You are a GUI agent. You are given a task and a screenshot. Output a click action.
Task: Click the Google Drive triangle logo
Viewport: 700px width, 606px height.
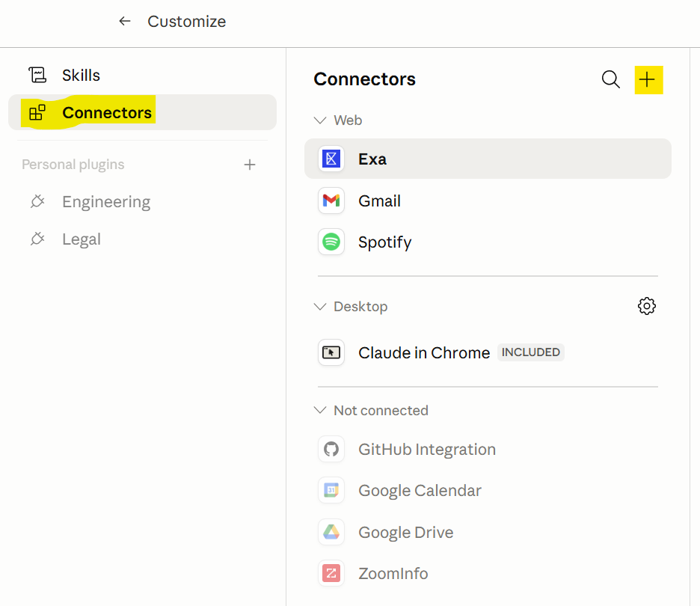click(331, 532)
